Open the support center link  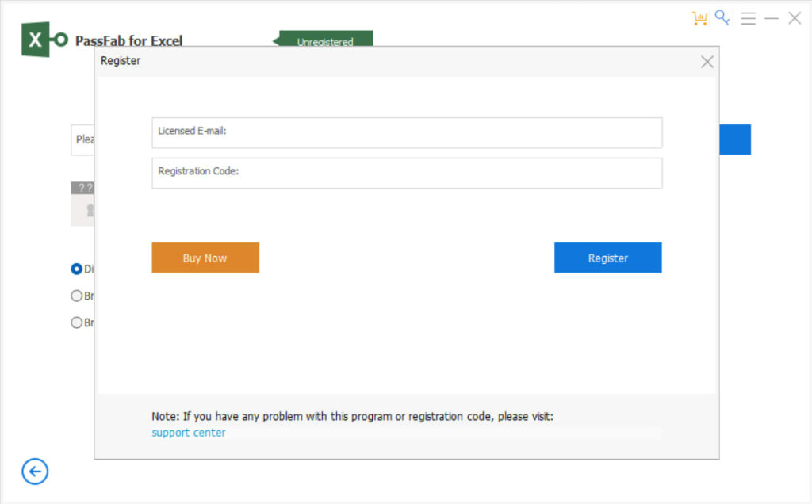point(189,433)
